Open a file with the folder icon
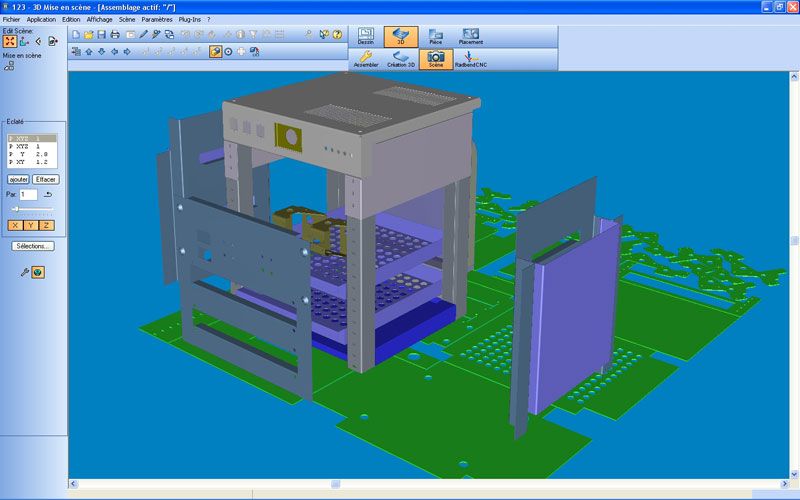The width and height of the screenshot is (800, 500). (89, 35)
